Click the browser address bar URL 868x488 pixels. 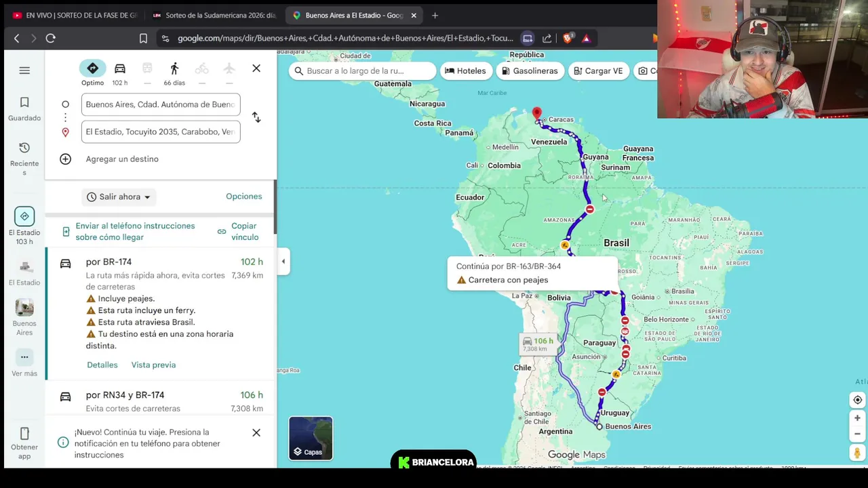(345, 39)
